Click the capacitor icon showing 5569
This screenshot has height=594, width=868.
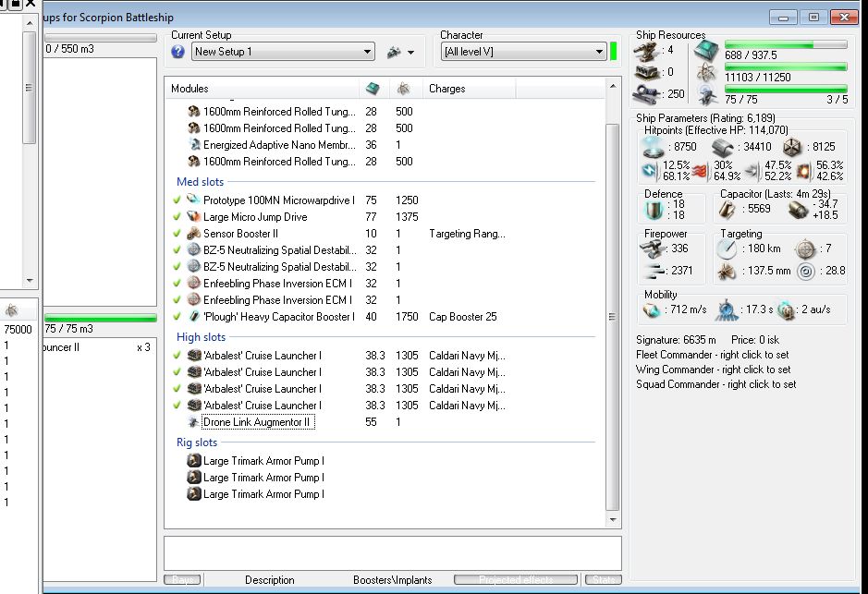pos(727,210)
